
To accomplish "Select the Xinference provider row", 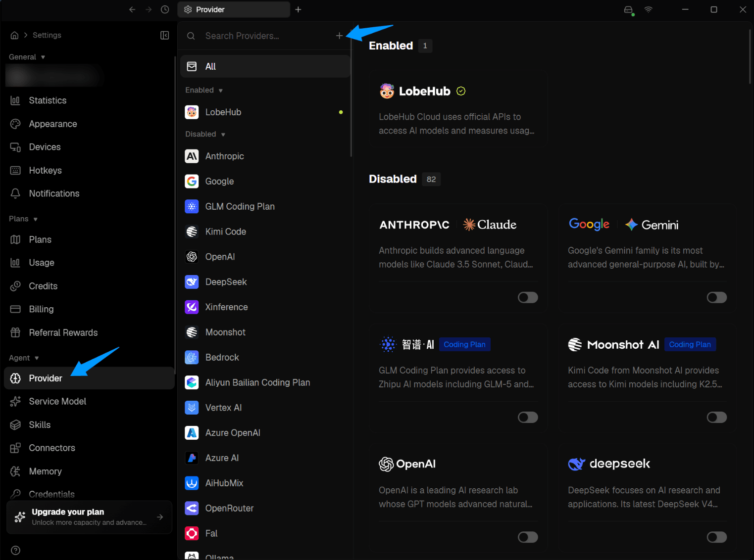I will (x=265, y=307).
